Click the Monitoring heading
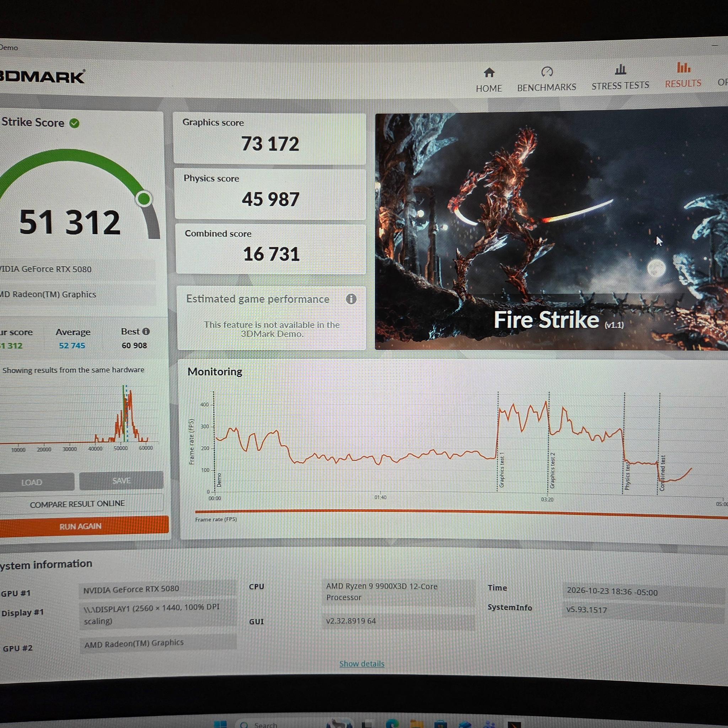Screen dimensions: 728x728 215,371
